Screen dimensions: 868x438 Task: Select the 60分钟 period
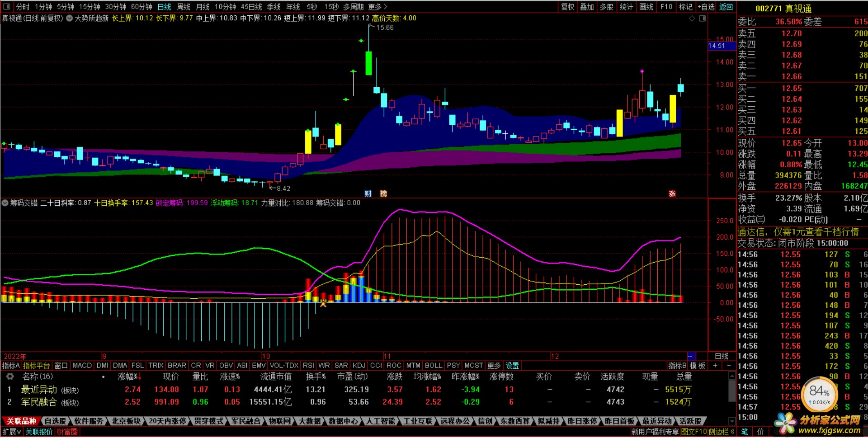[142, 7]
